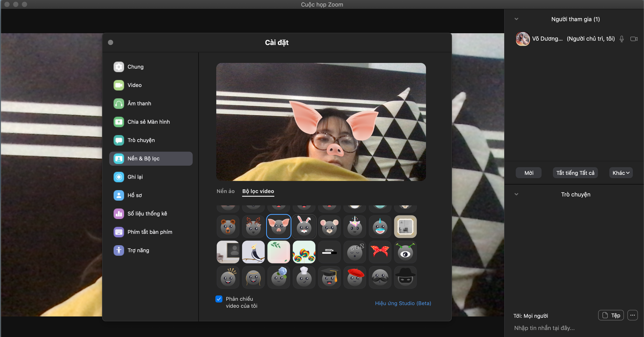Viewport: 644px width, 337px height.
Task: Click the Mời invite button
Action: click(x=529, y=173)
